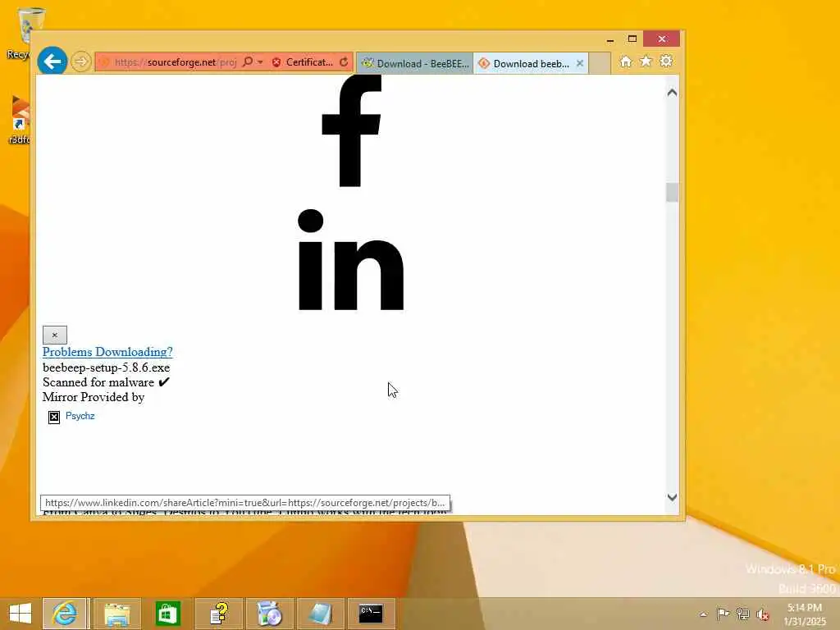Open the Problems Downloading? link
The width and height of the screenshot is (840, 630).
[107, 352]
